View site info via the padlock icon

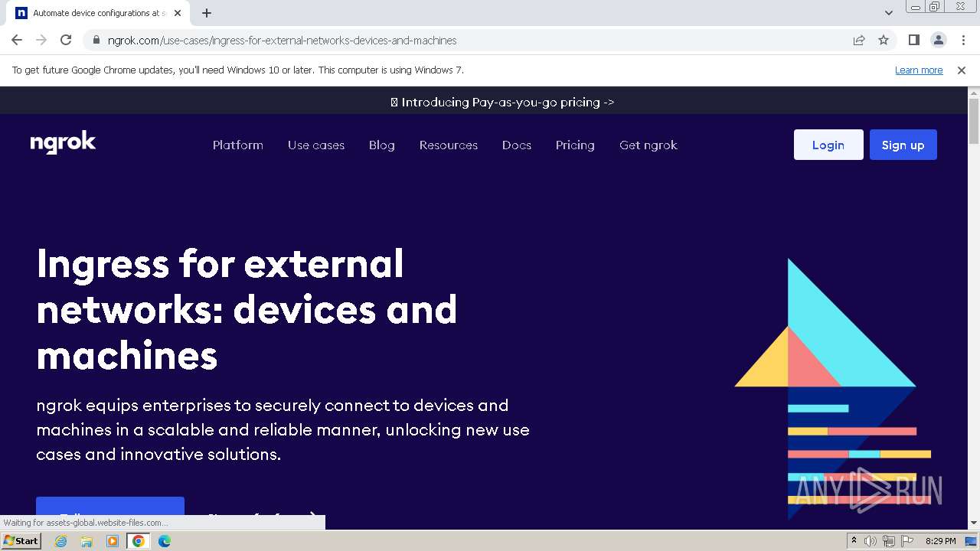point(96,40)
